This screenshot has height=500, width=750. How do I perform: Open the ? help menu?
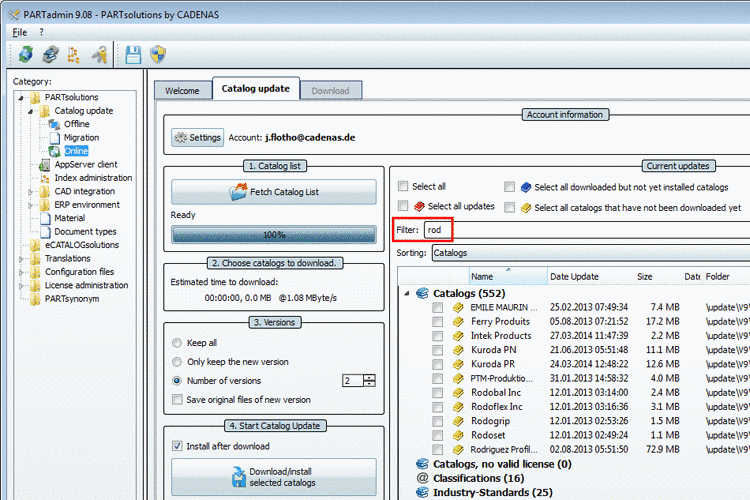click(x=41, y=32)
